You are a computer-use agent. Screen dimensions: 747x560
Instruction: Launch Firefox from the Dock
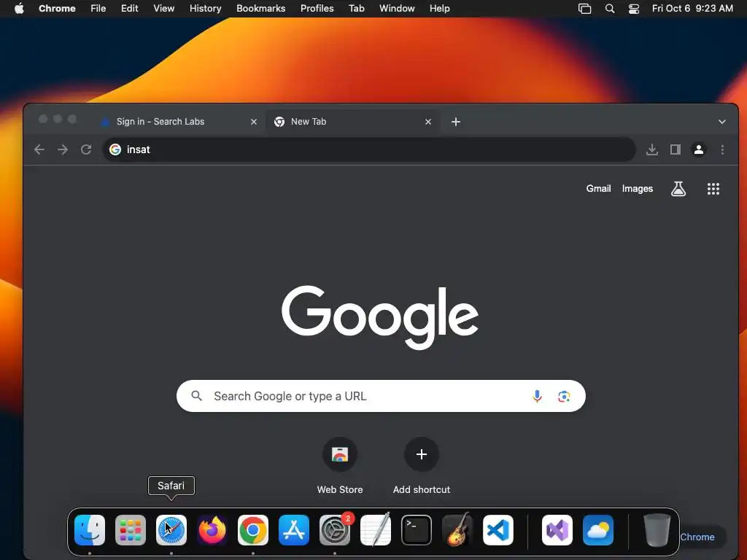212,530
